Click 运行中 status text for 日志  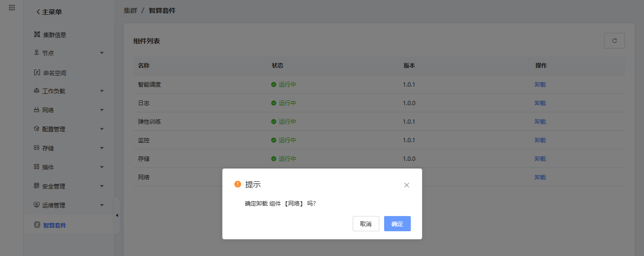pyautogui.click(x=287, y=103)
